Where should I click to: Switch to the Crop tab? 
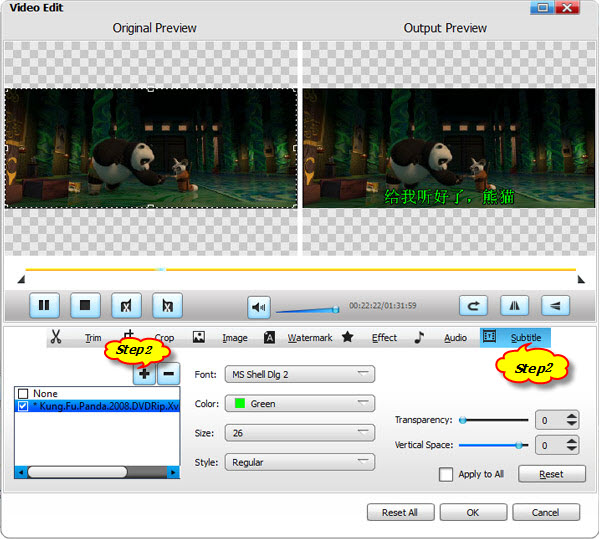click(164, 338)
